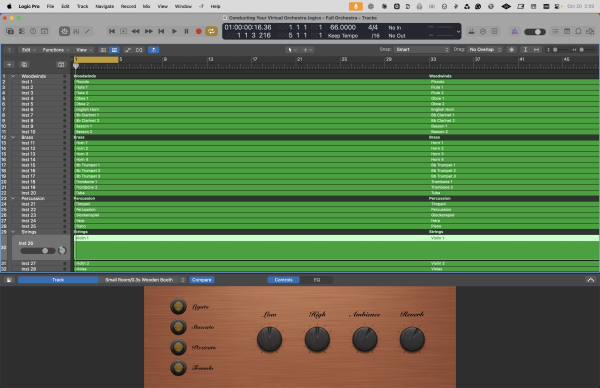Open the List Editors icon
This screenshot has width=600, height=388.
coord(555,31)
